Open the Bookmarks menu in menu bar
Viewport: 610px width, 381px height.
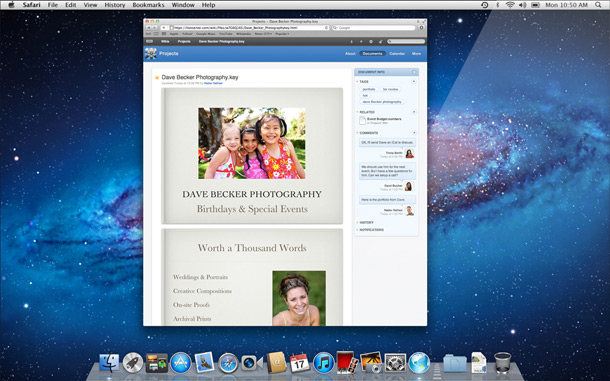(148, 5)
